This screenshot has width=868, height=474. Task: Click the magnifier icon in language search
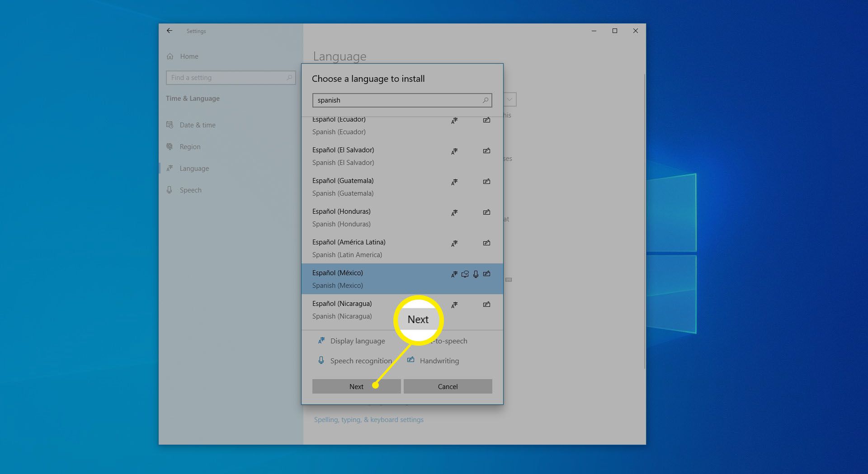(486, 100)
